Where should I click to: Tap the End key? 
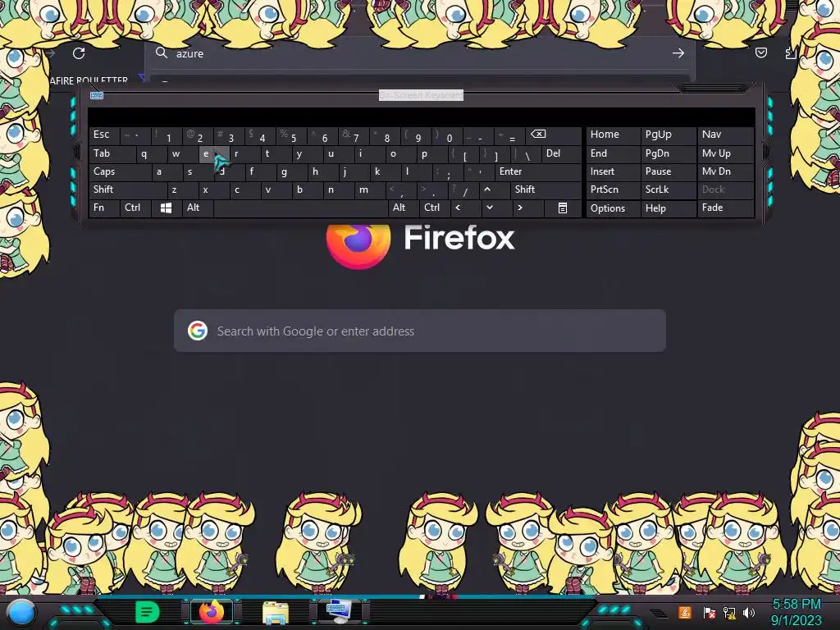pyautogui.click(x=613, y=153)
